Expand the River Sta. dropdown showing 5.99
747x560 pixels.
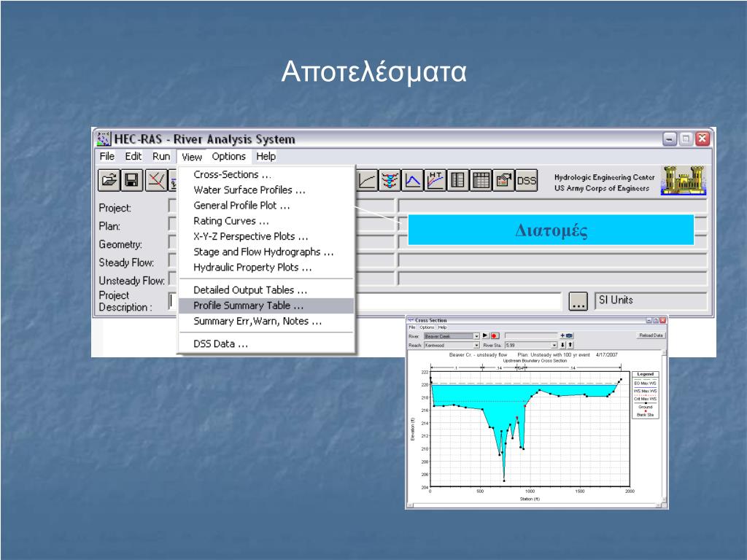click(554, 345)
